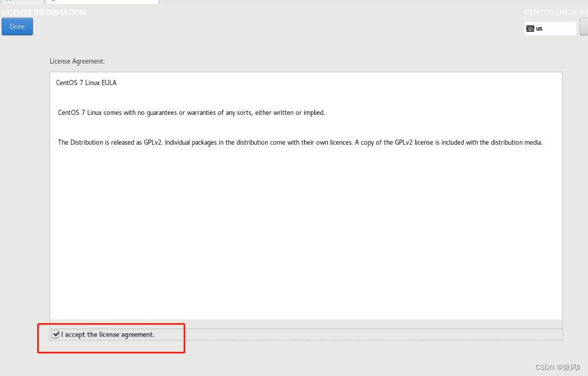
Task: Click the keyboard icon beside us
Action: pyautogui.click(x=530, y=29)
